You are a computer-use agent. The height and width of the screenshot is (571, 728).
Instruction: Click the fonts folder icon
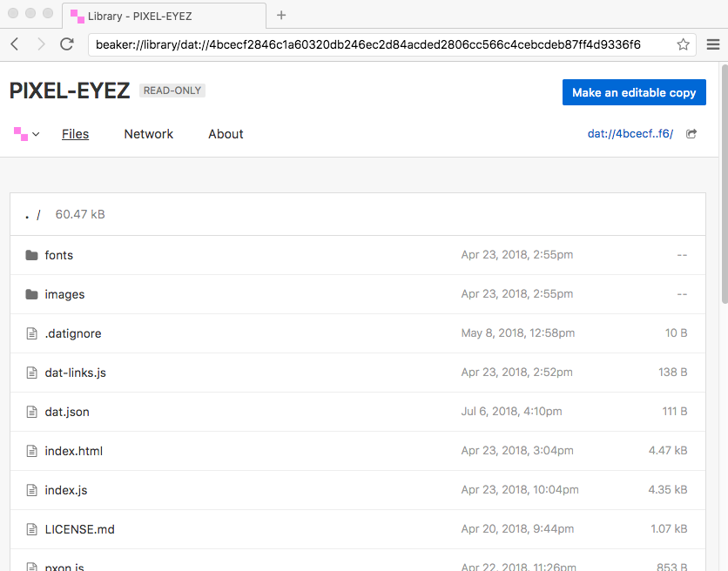pyautogui.click(x=31, y=255)
